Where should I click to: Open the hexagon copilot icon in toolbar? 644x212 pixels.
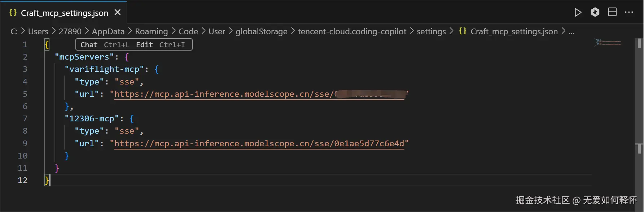pyautogui.click(x=595, y=12)
